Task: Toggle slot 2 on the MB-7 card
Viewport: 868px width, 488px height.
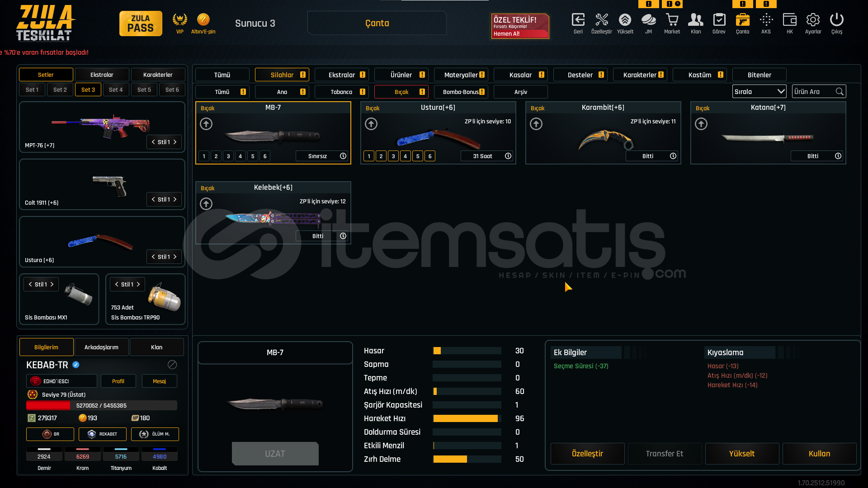Action: click(216, 156)
